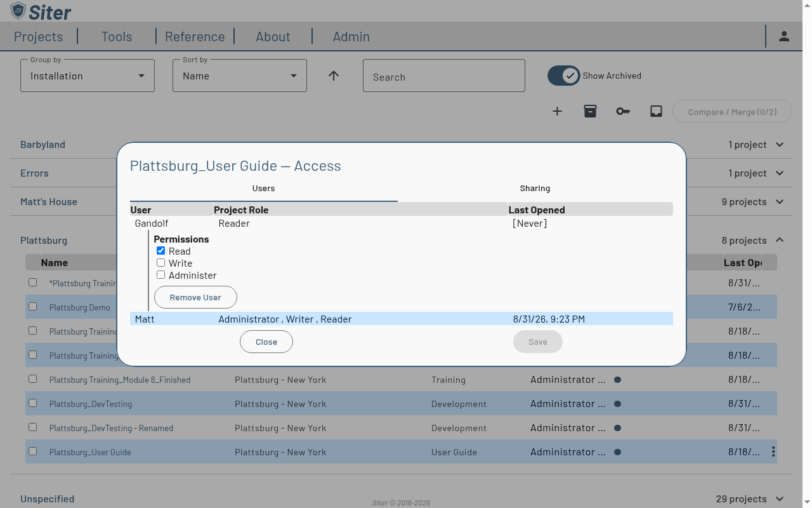
Task: Click the inbox tray icon
Action: (x=656, y=111)
